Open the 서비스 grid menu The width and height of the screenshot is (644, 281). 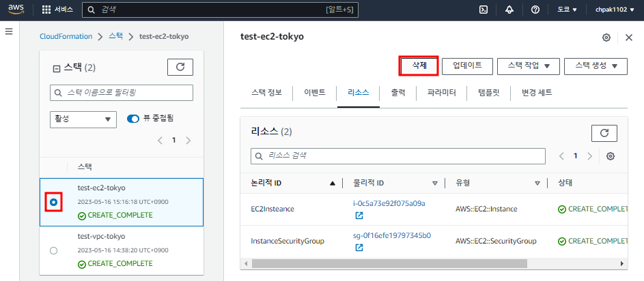tap(58, 10)
